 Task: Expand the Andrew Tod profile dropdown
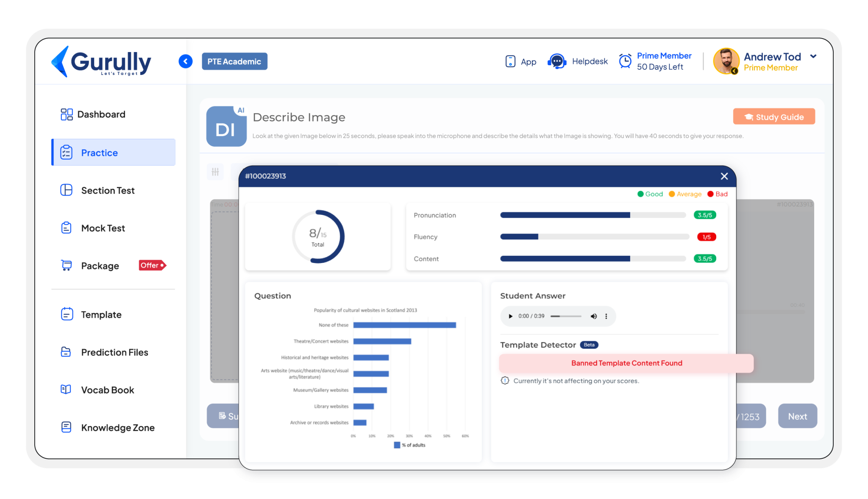coord(814,56)
